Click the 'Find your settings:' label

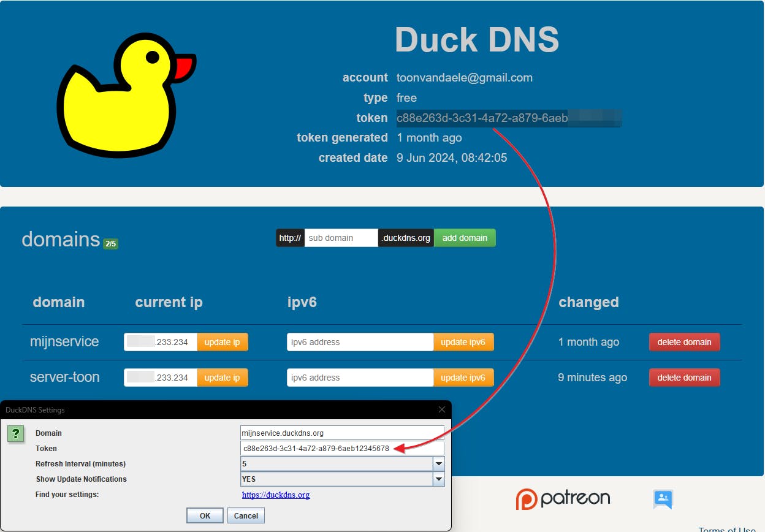click(67, 494)
